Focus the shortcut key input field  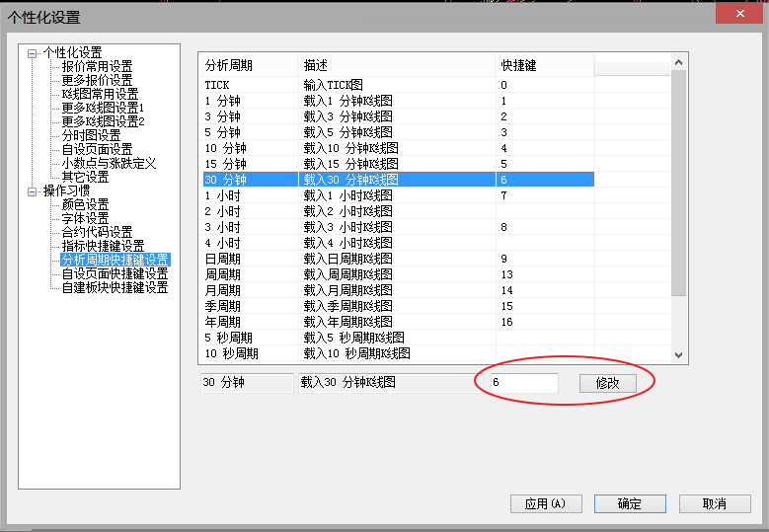[x=524, y=382]
